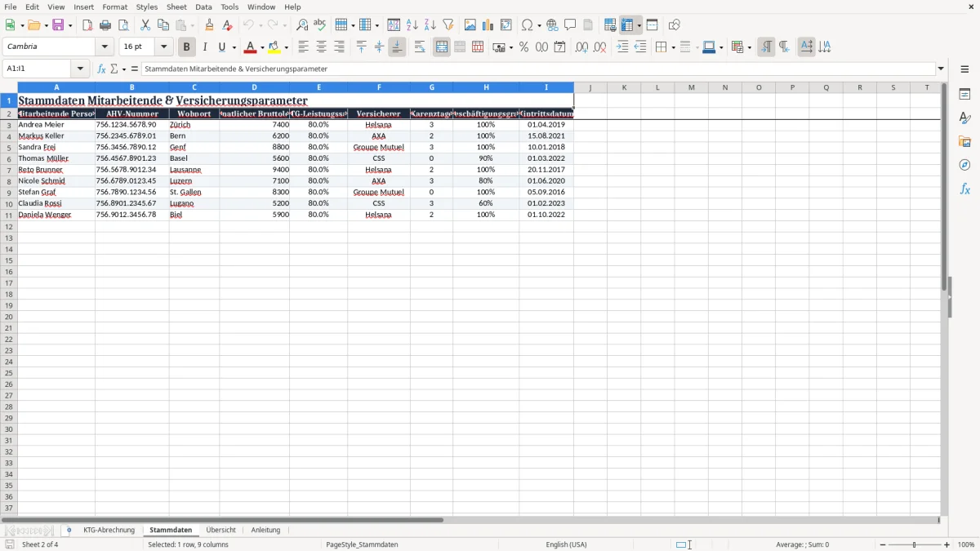Toggle Align Bottom button
The image size is (980, 551).
point(397,47)
